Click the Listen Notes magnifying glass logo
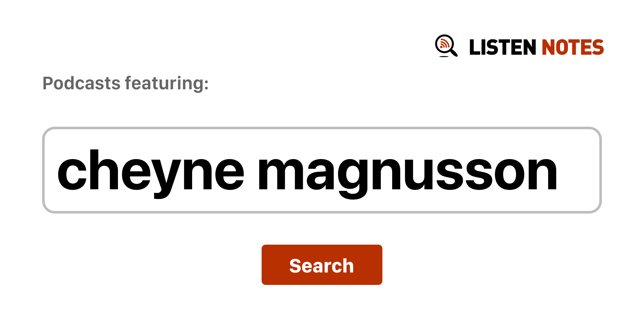The image size is (644, 322). point(446,46)
